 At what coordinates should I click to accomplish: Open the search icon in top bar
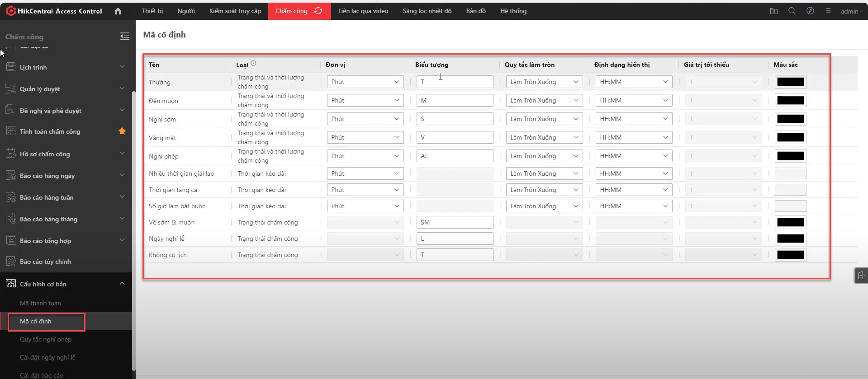click(792, 11)
